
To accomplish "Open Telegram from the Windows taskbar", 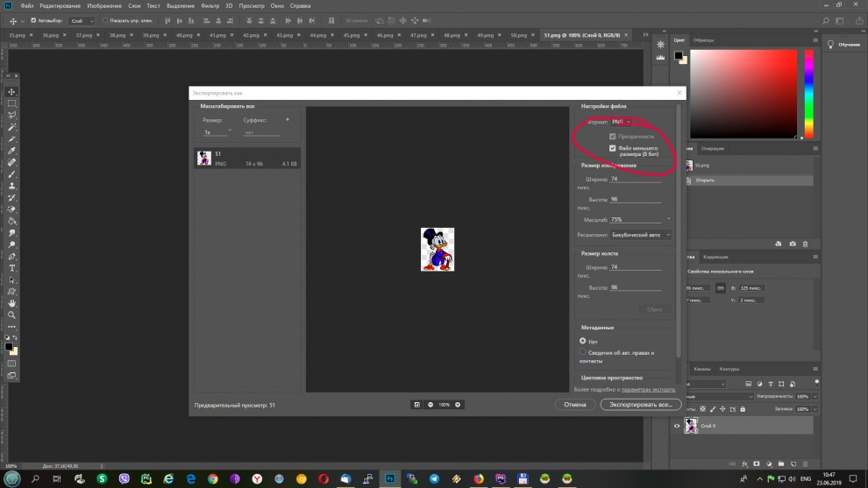I will (435, 478).
